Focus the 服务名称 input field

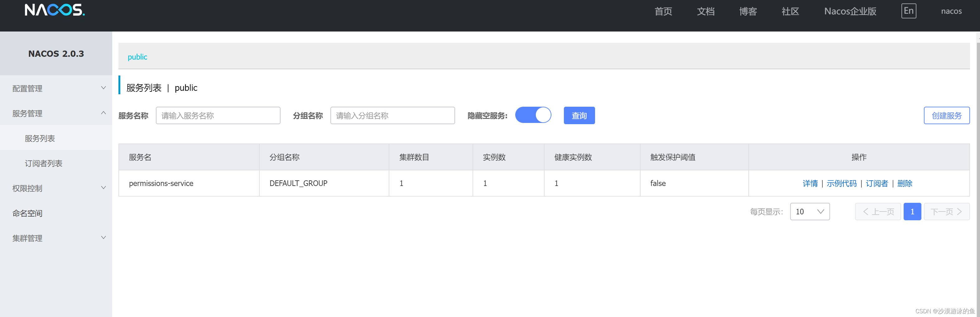(218, 115)
